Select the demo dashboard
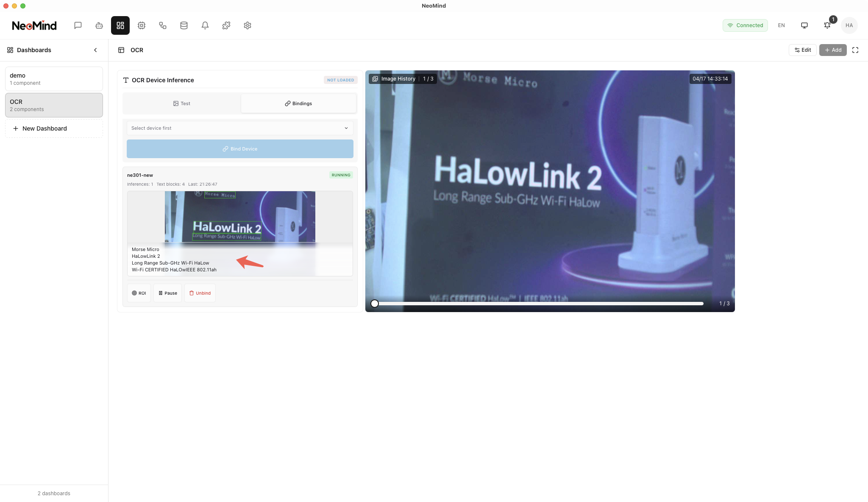Image resolution: width=868 pixels, height=502 pixels. coord(54,79)
